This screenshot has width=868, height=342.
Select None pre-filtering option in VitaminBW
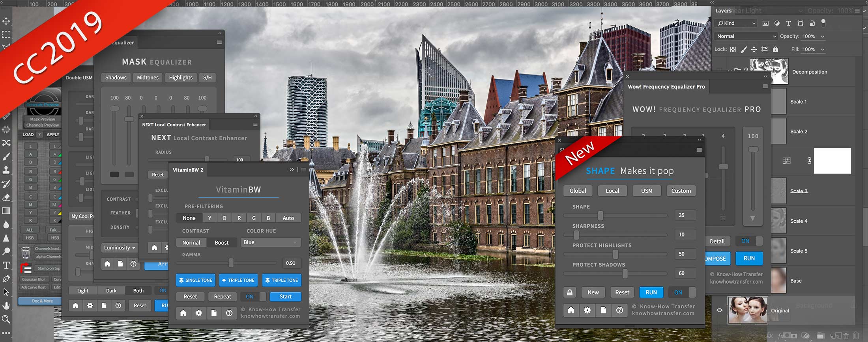[x=189, y=218]
